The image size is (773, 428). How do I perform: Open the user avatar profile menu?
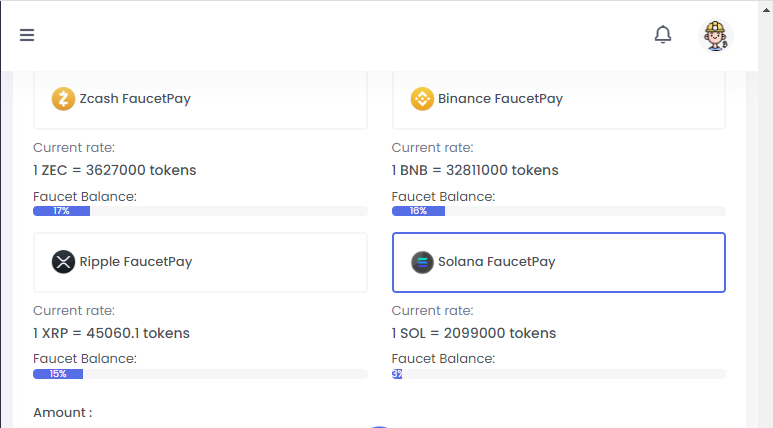coord(715,36)
